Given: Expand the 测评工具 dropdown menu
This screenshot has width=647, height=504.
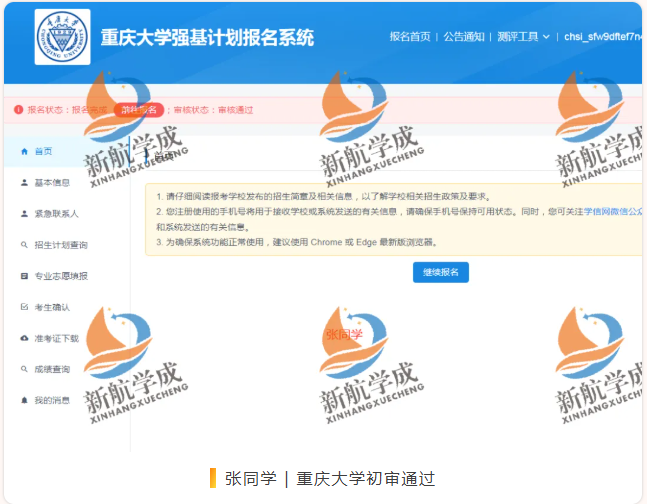Looking at the screenshot, I should [523, 37].
